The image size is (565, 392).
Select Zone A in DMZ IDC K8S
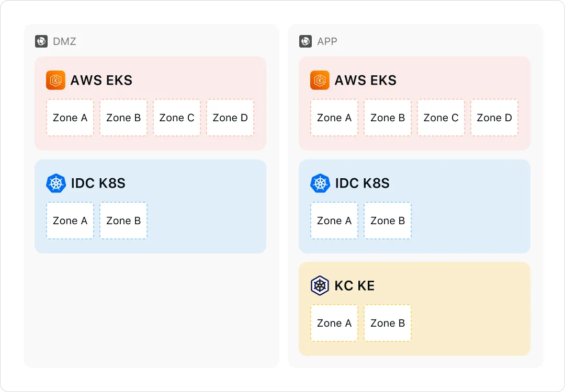[x=70, y=221]
